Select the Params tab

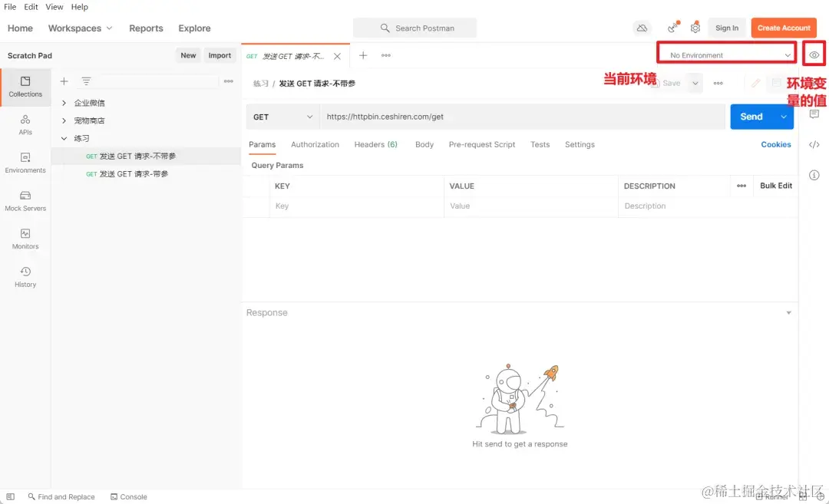[x=263, y=144]
